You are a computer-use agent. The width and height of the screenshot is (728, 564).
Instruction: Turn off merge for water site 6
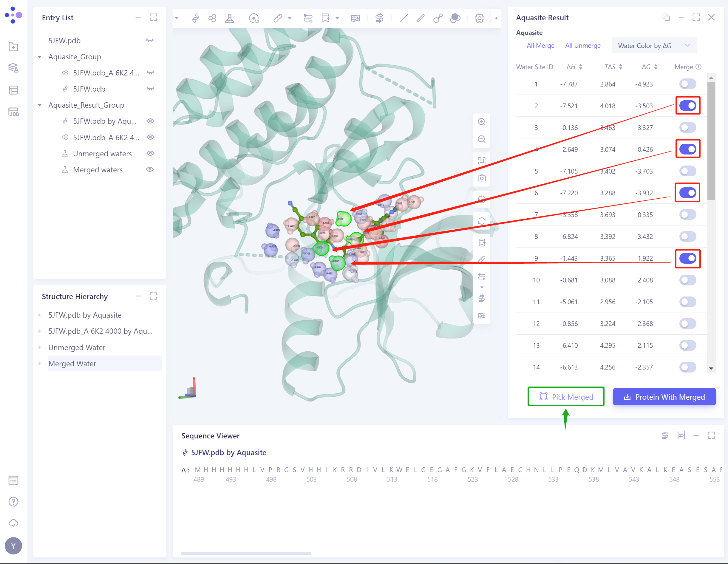tap(687, 193)
